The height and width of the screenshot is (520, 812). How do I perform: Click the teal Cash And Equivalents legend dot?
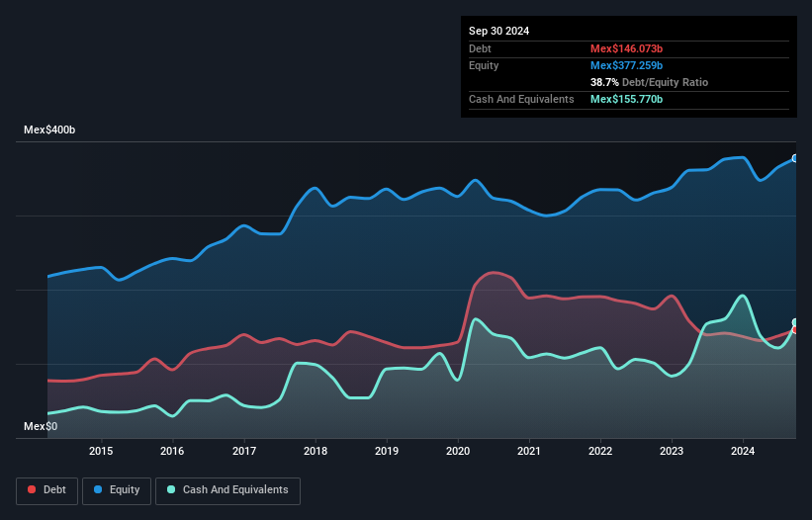[171, 489]
